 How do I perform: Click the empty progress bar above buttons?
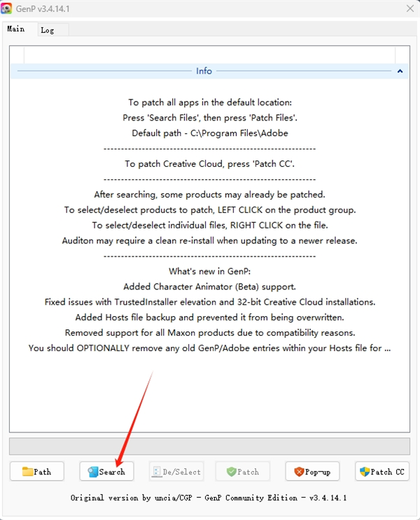[210, 446]
